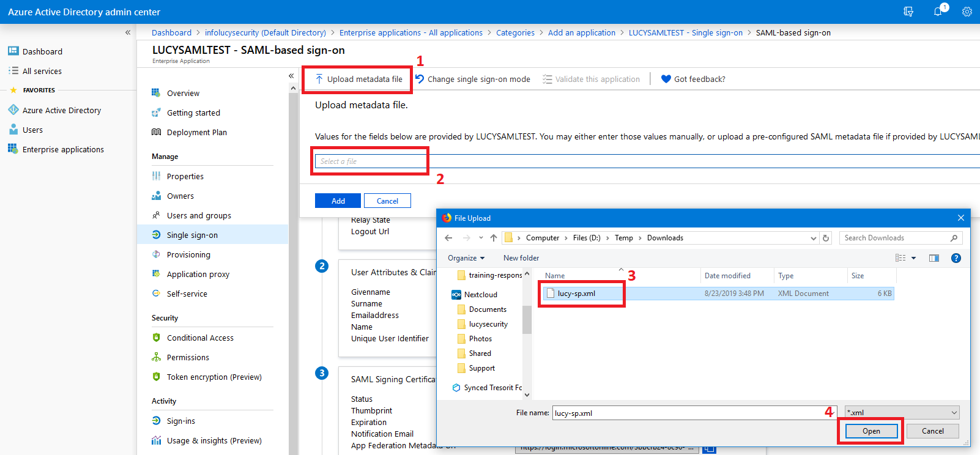Refresh the Downloads folder view
This screenshot has width=980, height=455.
tap(826, 238)
